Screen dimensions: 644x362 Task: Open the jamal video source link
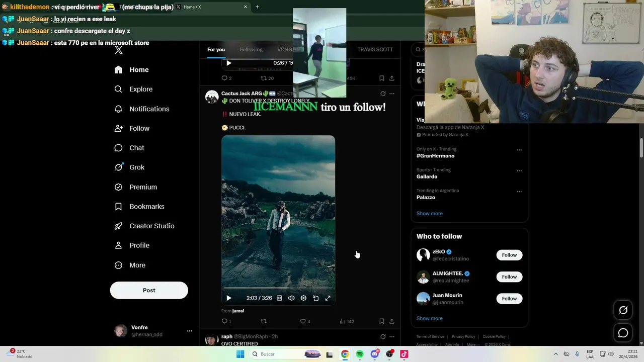click(x=238, y=311)
